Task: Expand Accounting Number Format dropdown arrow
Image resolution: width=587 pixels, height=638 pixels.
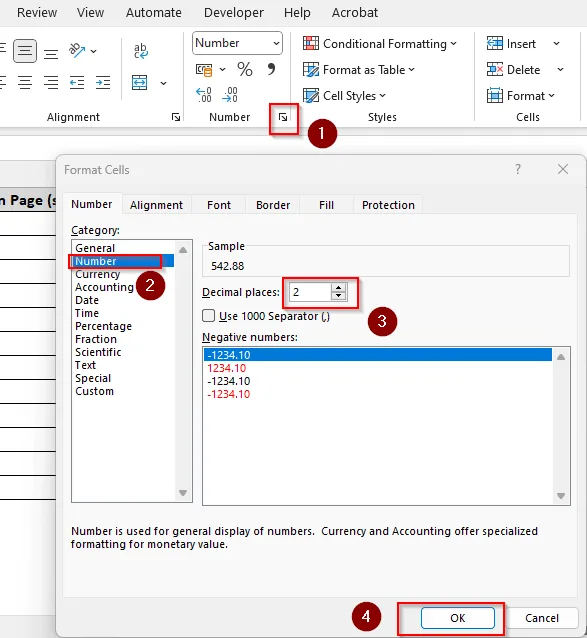Action: point(223,70)
